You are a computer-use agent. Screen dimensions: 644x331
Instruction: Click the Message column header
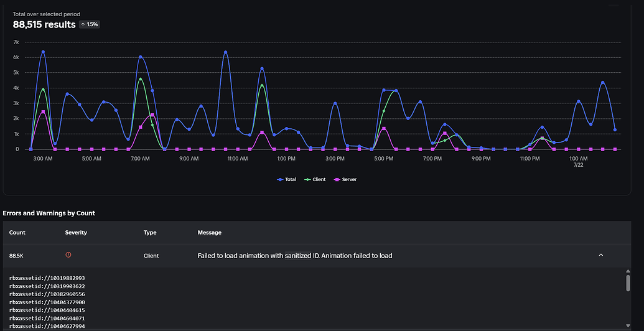pos(210,233)
